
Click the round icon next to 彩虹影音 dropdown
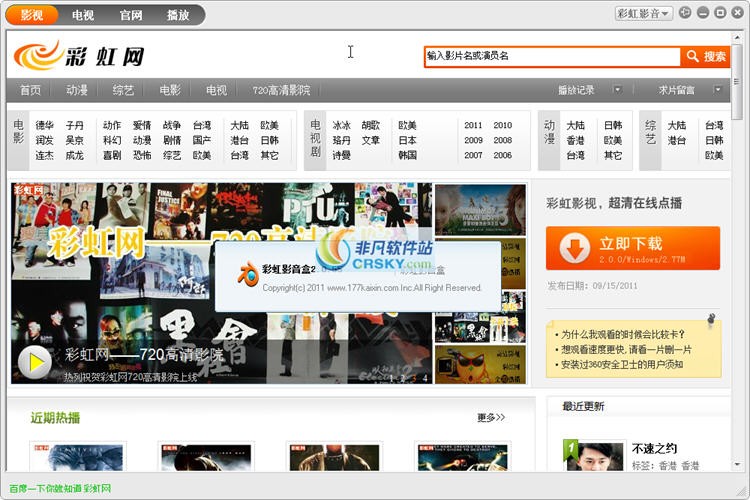685,13
